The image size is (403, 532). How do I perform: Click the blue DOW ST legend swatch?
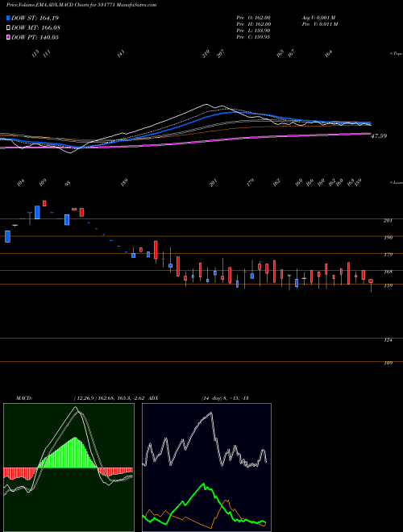click(x=8, y=18)
